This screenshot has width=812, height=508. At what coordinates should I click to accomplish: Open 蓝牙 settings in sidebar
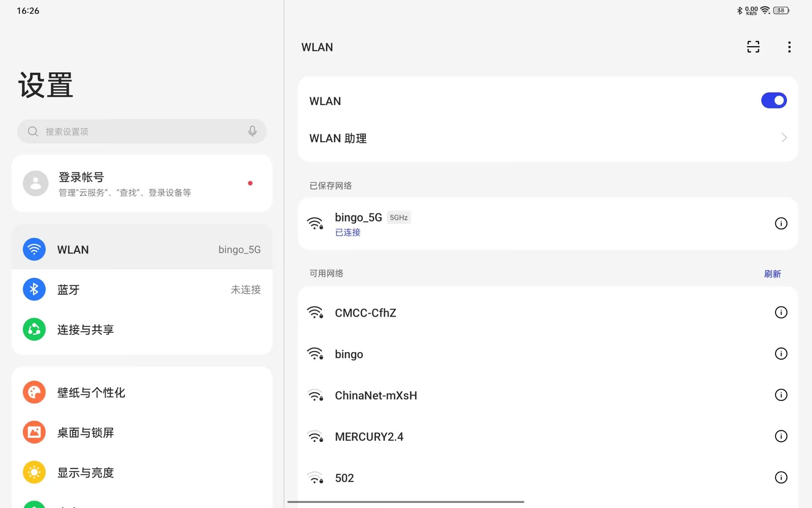pos(142,290)
